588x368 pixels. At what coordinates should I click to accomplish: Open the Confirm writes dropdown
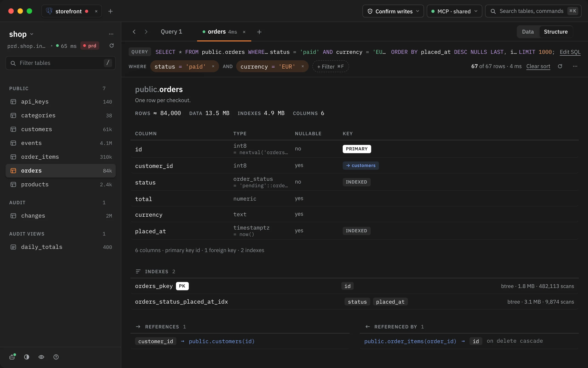tap(393, 11)
